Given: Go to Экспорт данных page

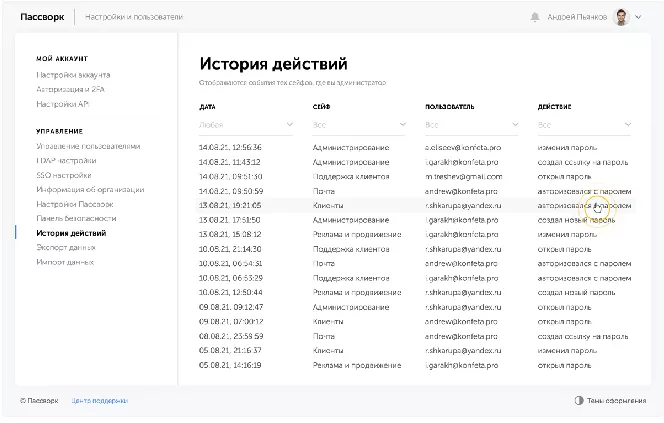Looking at the screenshot, I should point(66,247).
